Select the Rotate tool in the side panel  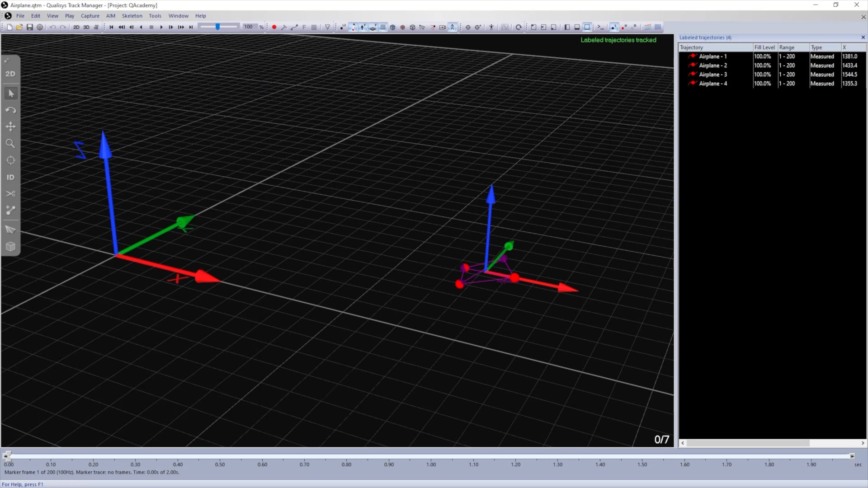[x=10, y=110]
